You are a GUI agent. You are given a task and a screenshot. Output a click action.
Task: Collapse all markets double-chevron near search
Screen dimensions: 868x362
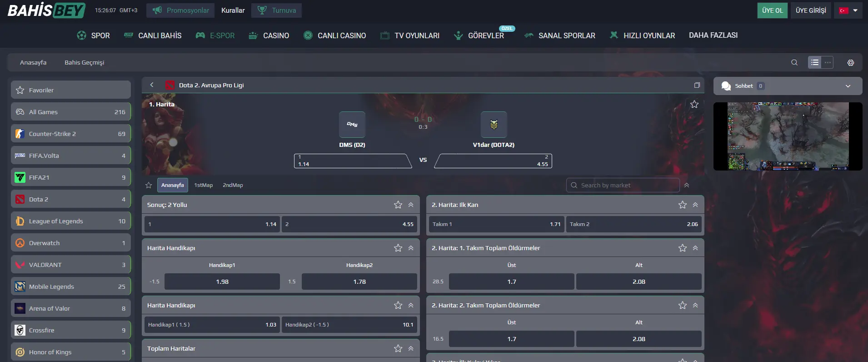pyautogui.click(x=687, y=185)
